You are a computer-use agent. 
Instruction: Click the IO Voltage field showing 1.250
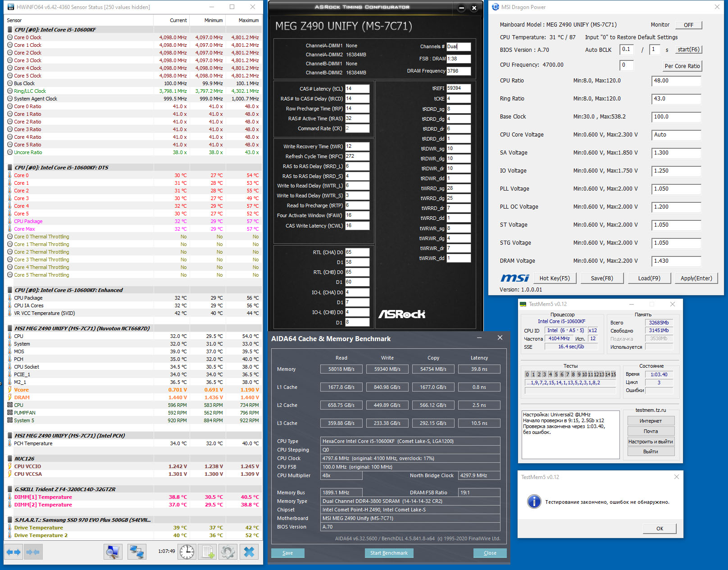pyautogui.click(x=676, y=171)
